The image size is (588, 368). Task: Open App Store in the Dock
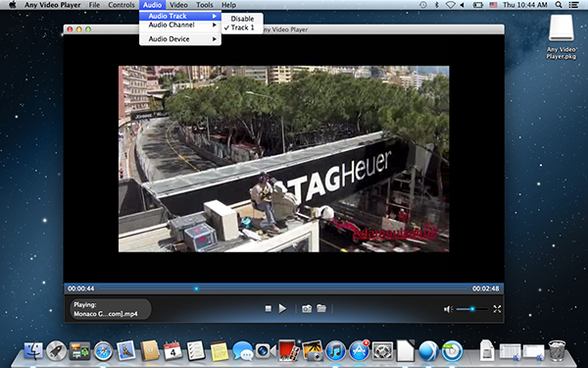tap(359, 350)
